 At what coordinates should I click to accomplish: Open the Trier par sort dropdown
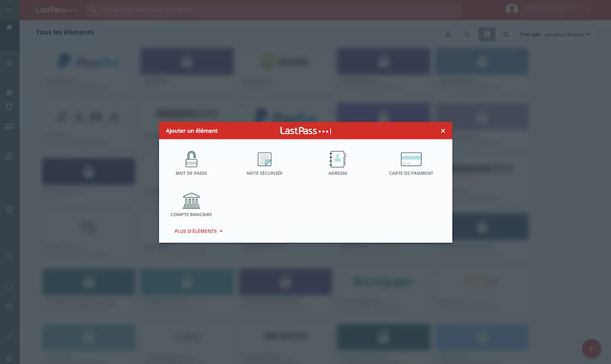555,34
